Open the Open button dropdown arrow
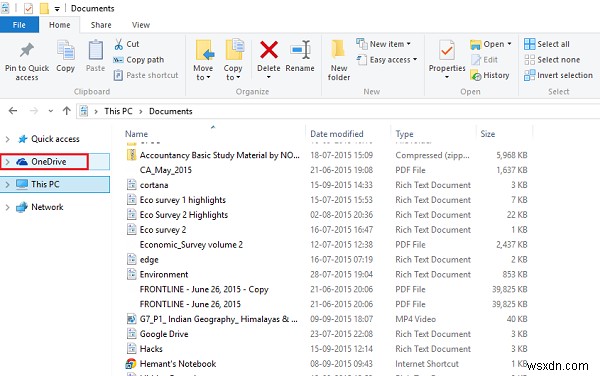Viewport: 600px width, 376px height. point(509,44)
